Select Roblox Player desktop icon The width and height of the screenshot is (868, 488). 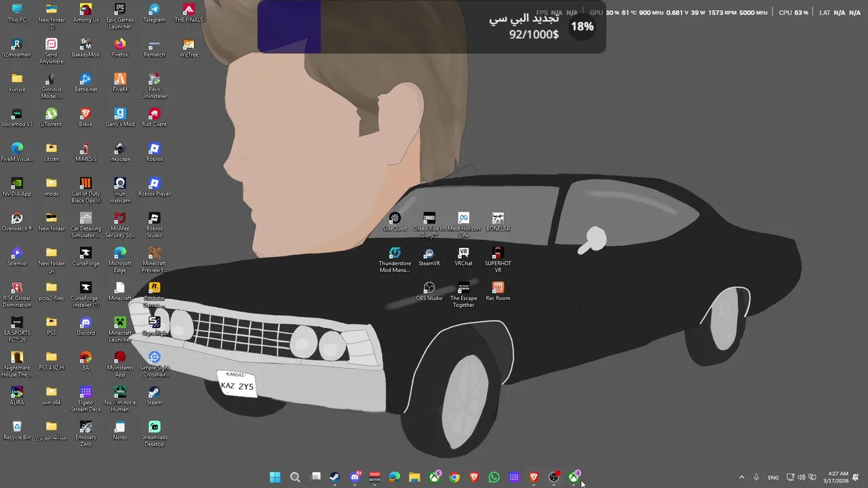pos(155,186)
